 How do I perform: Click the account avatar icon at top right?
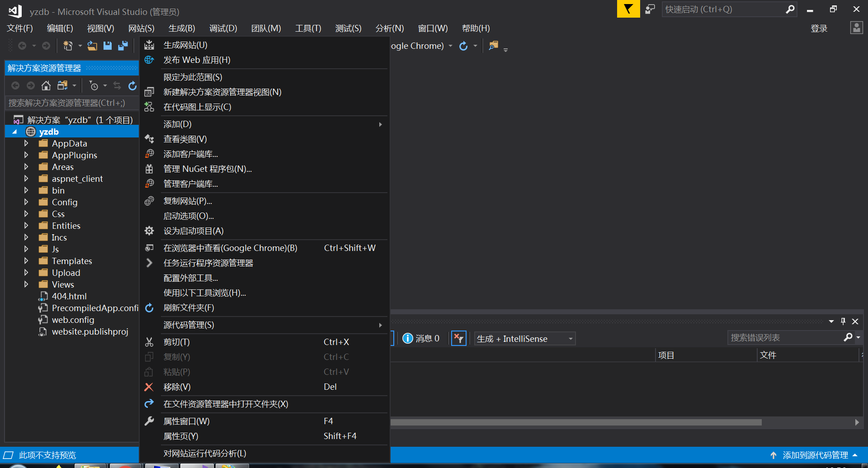[x=856, y=28]
